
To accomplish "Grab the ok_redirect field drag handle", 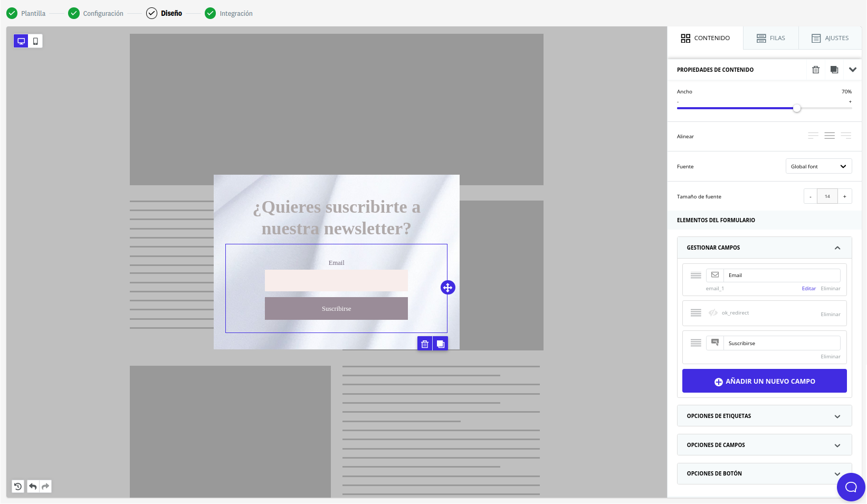I will (696, 313).
